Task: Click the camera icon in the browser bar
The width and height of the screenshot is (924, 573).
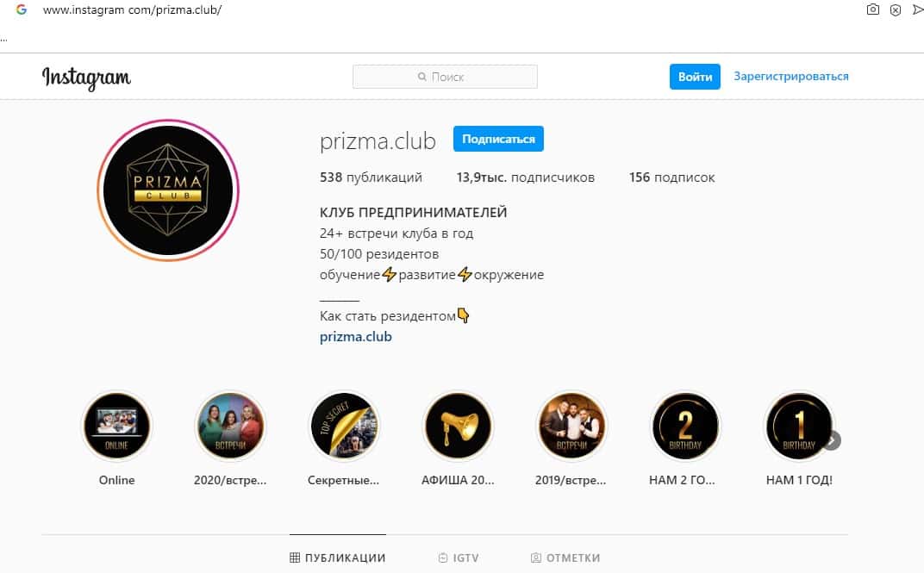Action: (x=873, y=9)
